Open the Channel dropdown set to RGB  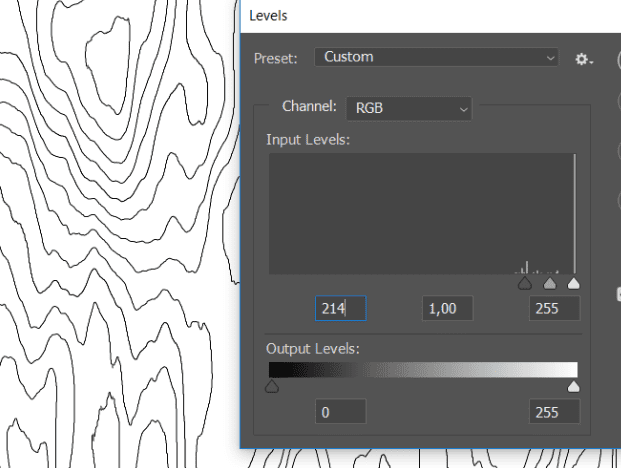409,108
